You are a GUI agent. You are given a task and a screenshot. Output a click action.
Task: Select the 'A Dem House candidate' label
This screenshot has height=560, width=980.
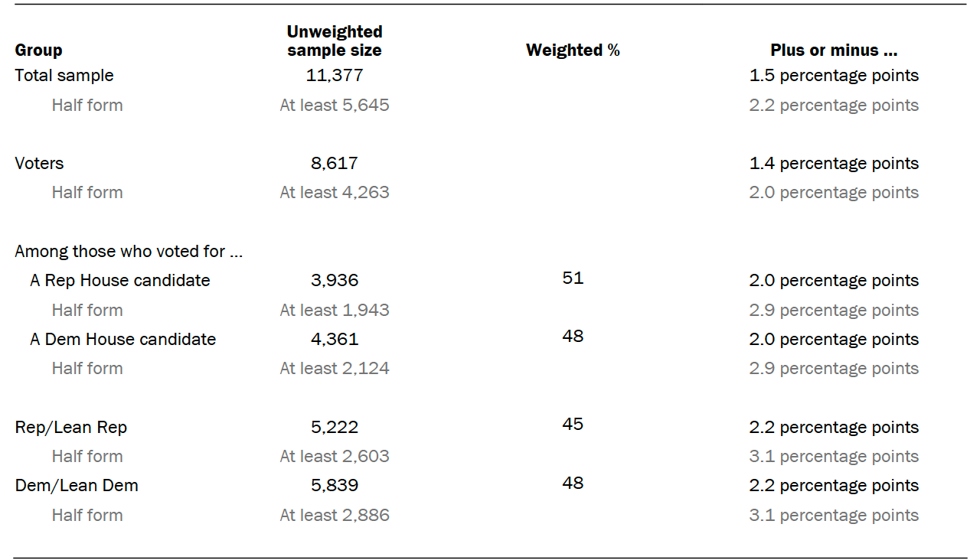coord(122,340)
